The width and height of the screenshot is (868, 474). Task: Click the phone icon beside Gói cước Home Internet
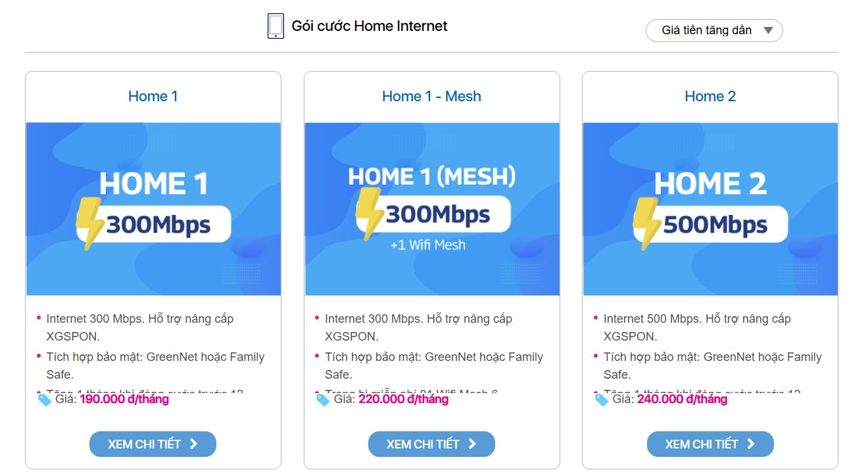pyautogui.click(x=276, y=26)
